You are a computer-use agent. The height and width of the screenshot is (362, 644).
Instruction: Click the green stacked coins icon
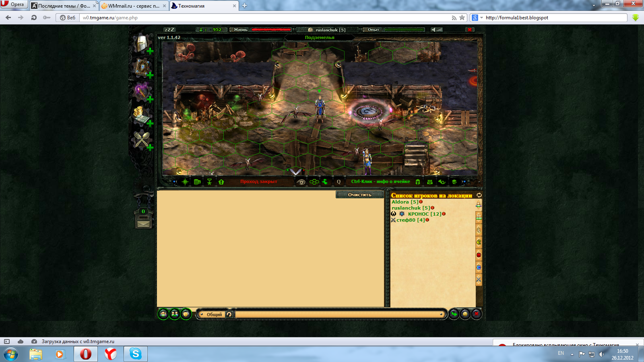click(197, 182)
